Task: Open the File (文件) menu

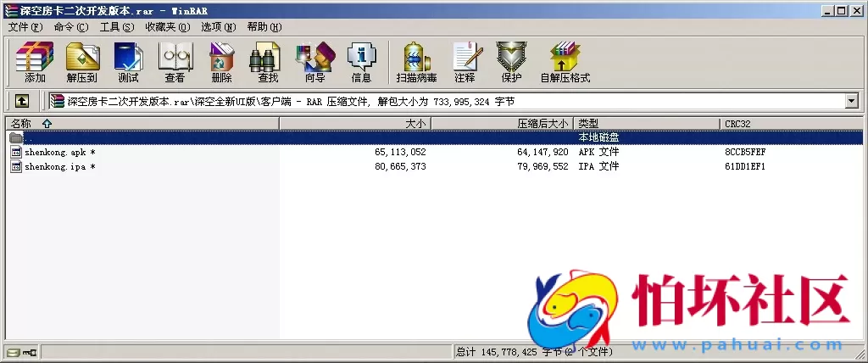Action: tap(25, 26)
